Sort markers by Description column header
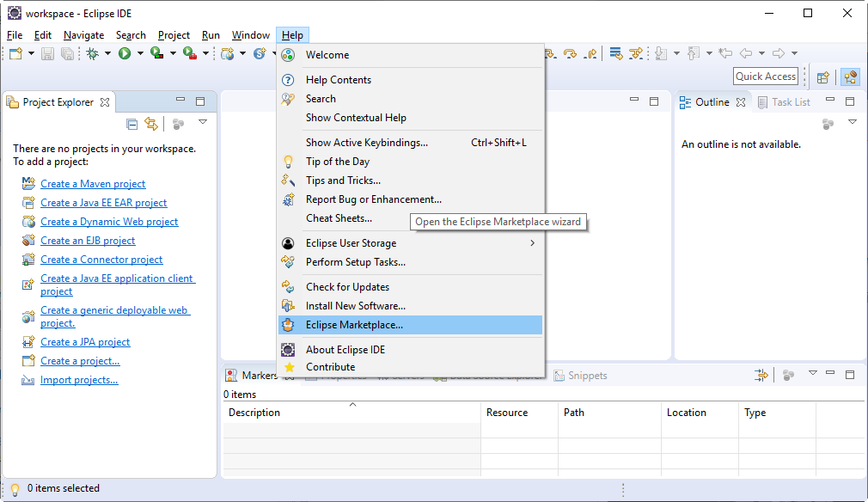Image resolution: width=868 pixels, height=502 pixels. click(254, 413)
